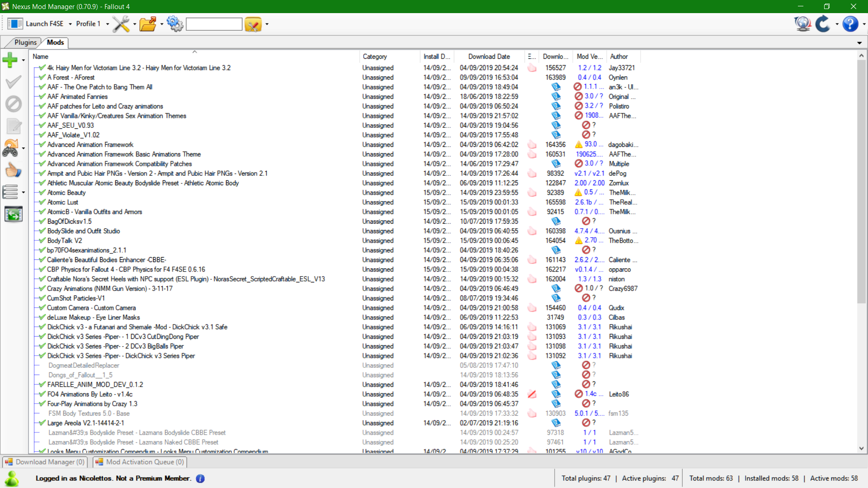Screen dimensions: 868x488
Task: Click the list view sidebar icon
Action: pyautogui.click(x=10, y=192)
